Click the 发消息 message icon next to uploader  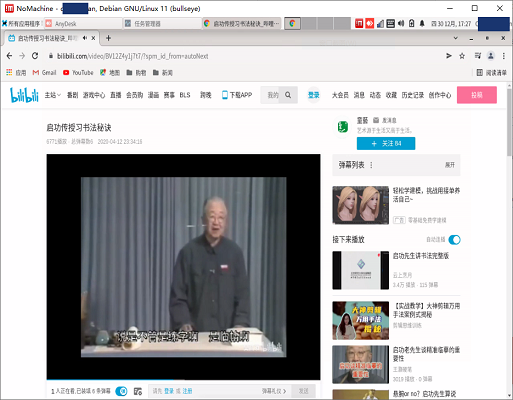click(376, 120)
